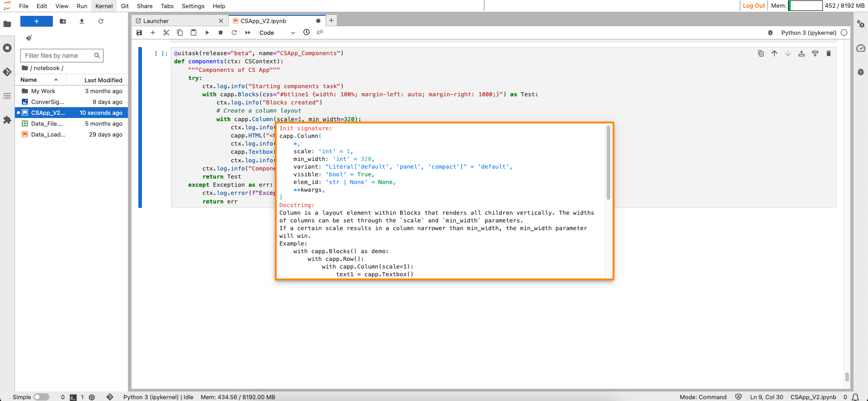Image resolution: width=868 pixels, height=401 pixels.
Task: Open the Help menu
Action: click(x=219, y=6)
